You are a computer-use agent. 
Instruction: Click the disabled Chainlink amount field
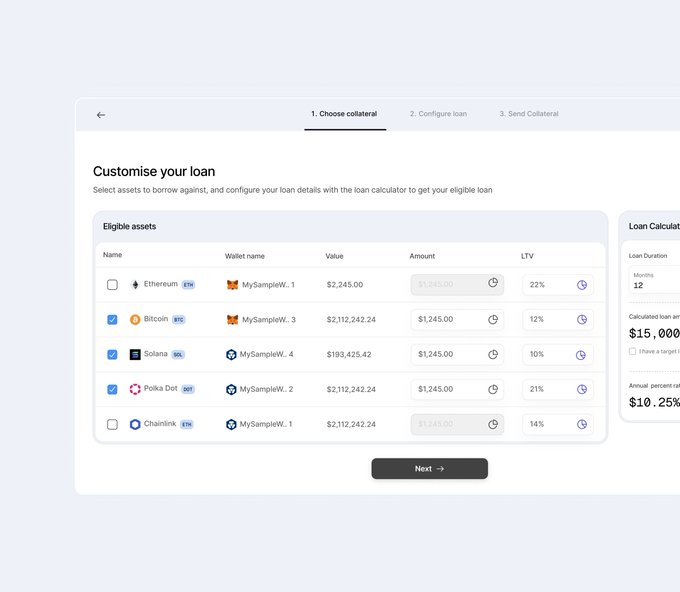coord(457,424)
